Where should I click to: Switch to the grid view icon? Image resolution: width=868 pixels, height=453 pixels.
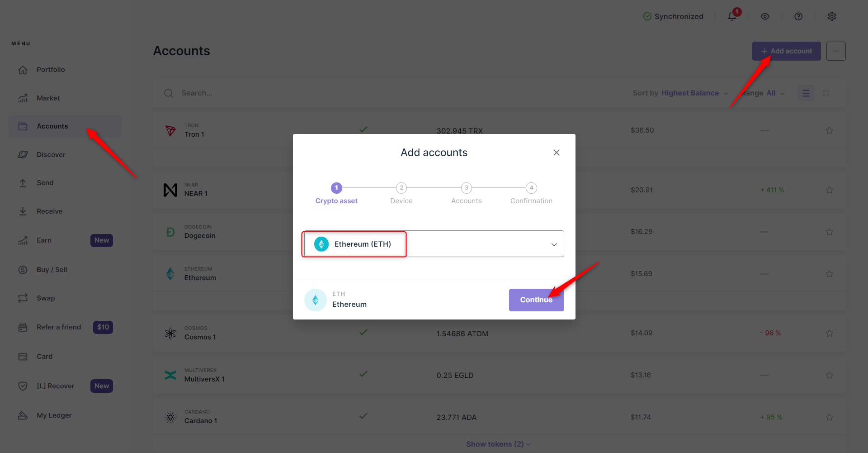(826, 93)
